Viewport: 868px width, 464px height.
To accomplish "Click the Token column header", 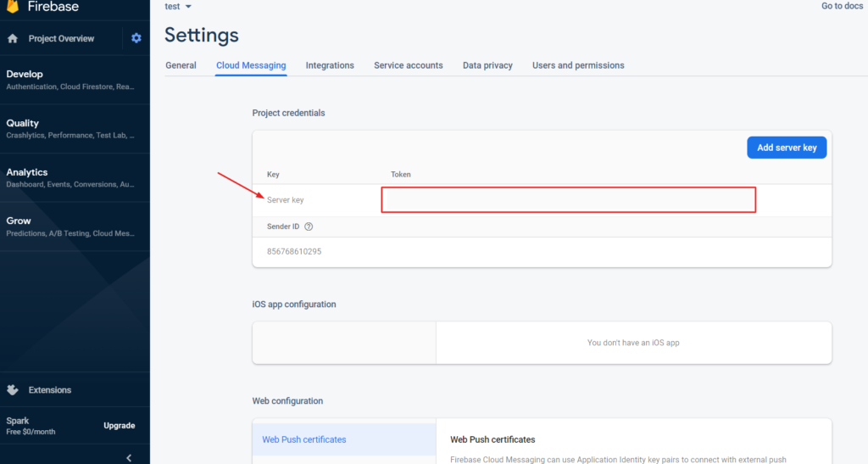I will tap(401, 175).
